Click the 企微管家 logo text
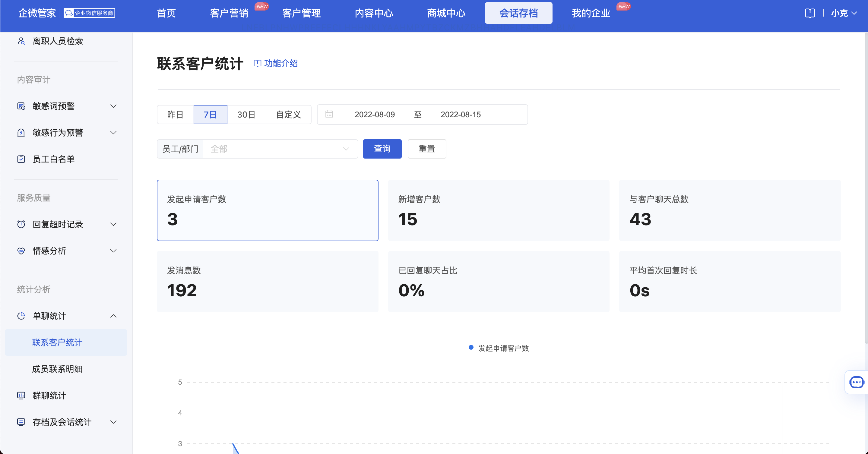 click(x=37, y=13)
